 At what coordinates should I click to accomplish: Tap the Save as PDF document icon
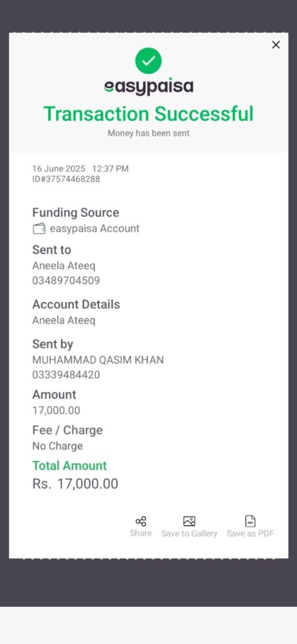click(x=251, y=521)
